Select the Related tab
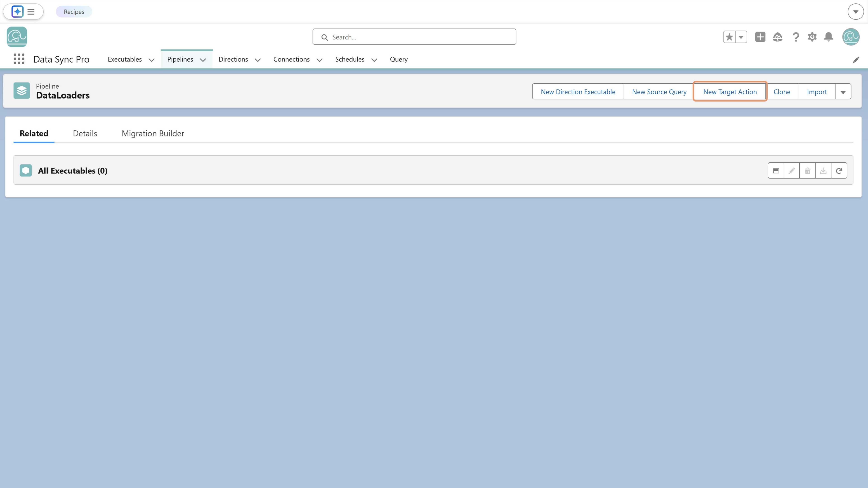The width and height of the screenshot is (868, 488). point(34,133)
